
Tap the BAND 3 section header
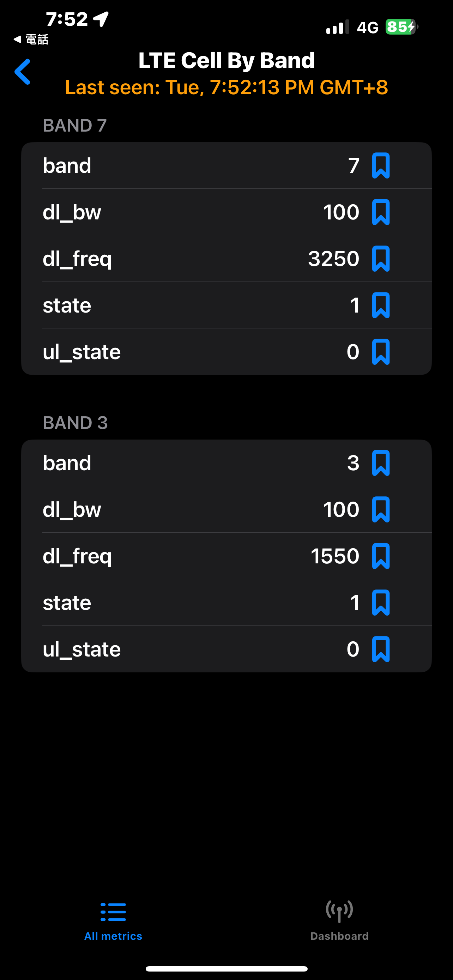(x=75, y=423)
